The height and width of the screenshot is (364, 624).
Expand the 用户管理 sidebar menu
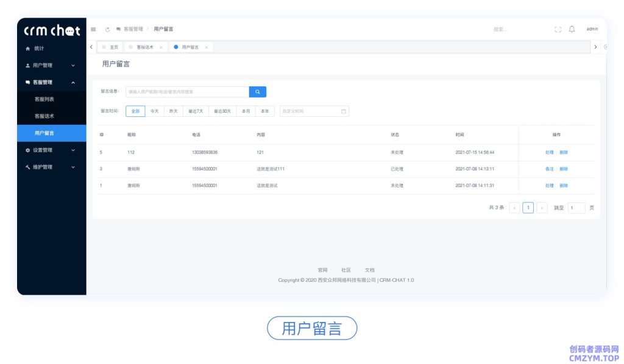(43, 65)
